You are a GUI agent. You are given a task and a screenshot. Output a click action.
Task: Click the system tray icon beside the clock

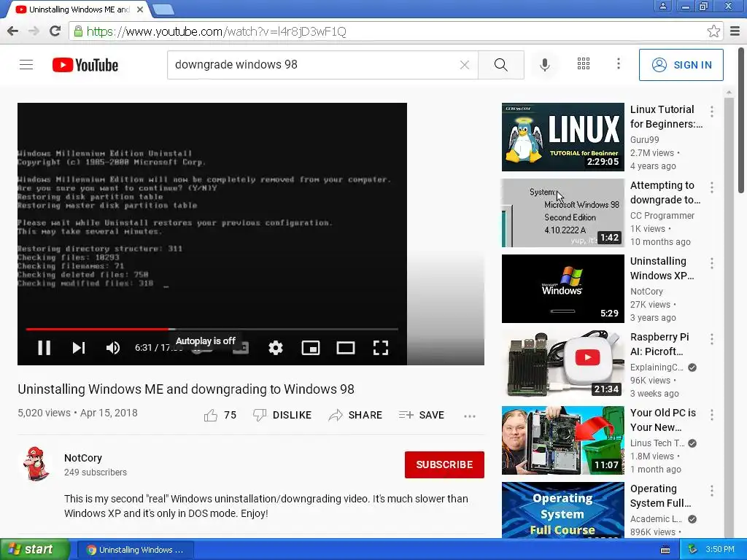[693, 550]
